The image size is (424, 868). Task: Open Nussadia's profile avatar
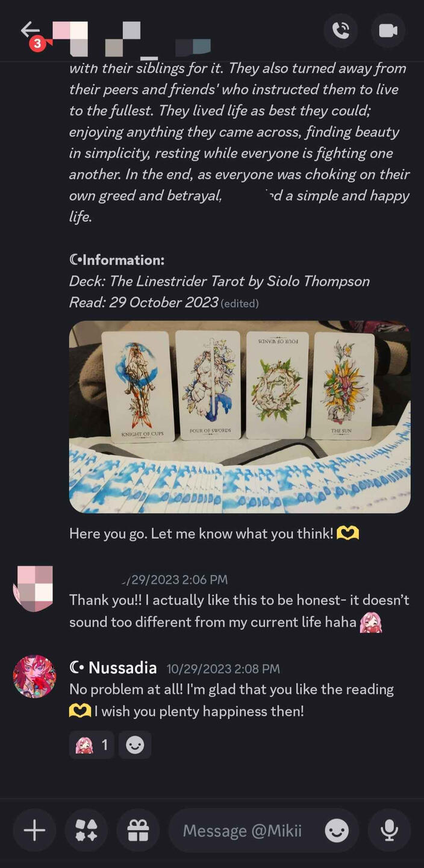(34, 676)
